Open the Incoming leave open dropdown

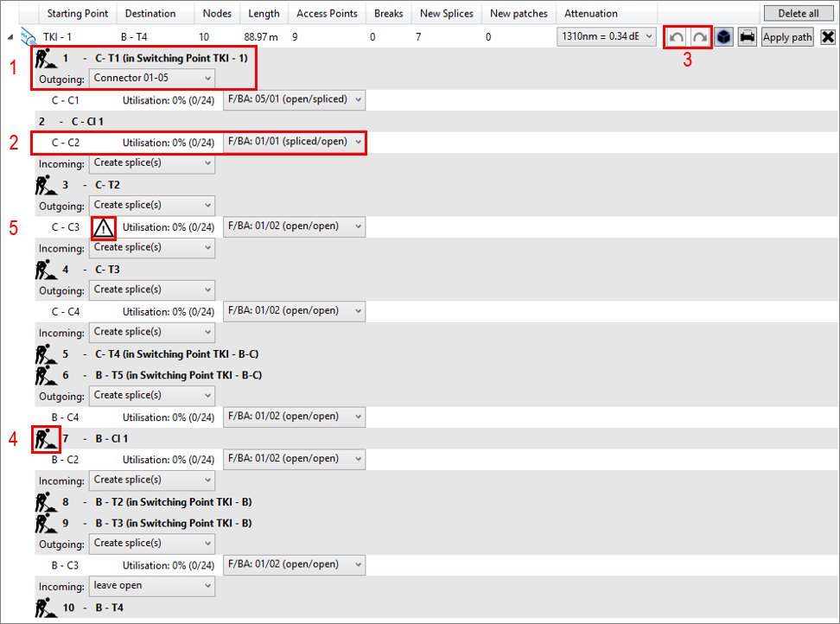151,585
